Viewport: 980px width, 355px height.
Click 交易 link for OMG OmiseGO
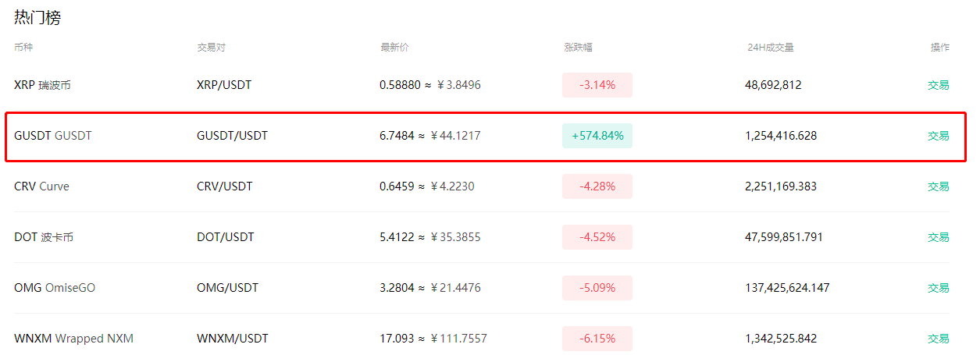[938, 288]
